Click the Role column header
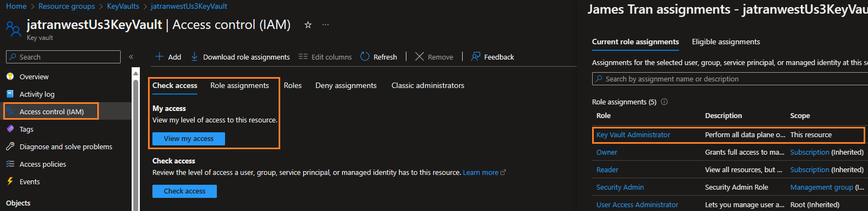 [x=604, y=116]
